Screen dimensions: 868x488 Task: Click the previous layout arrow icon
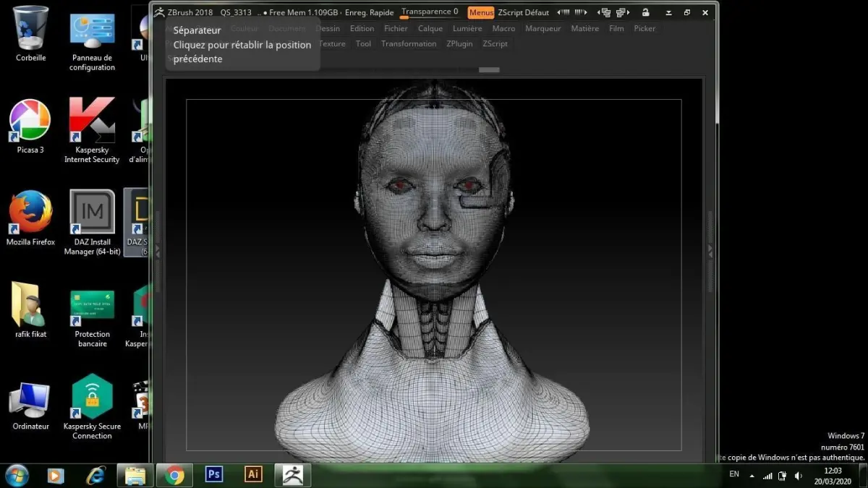pos(563,12)
